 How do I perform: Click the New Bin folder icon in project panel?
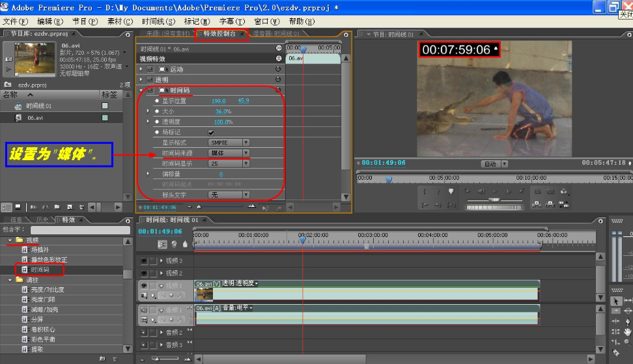(x=57, y=207)
